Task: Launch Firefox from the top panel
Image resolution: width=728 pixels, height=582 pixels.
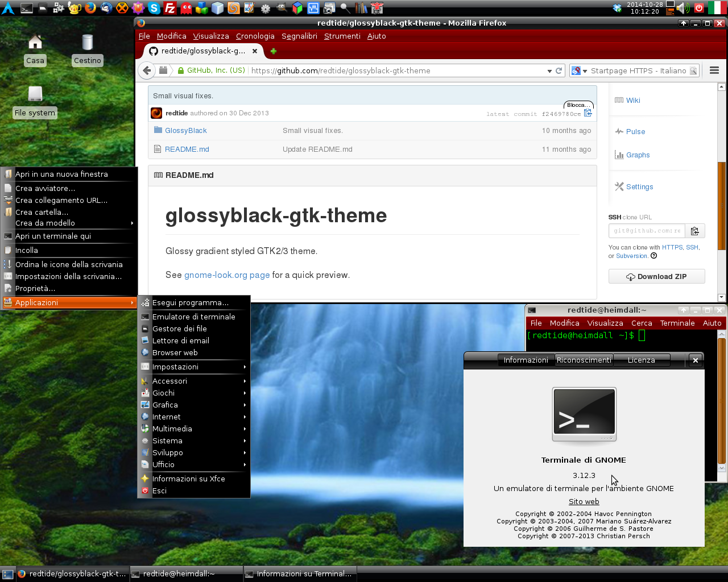Action: click(90, 8)
